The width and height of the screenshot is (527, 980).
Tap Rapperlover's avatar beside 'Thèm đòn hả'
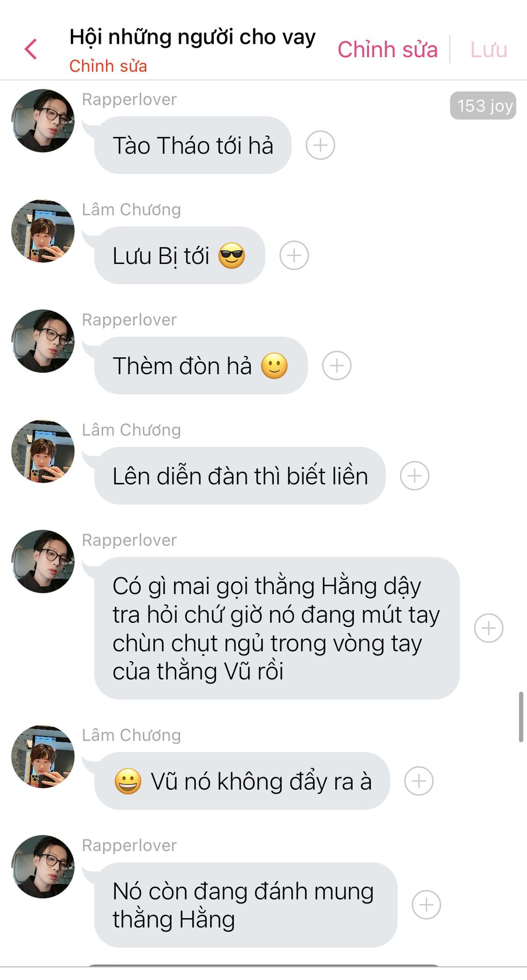coord(43,341)
